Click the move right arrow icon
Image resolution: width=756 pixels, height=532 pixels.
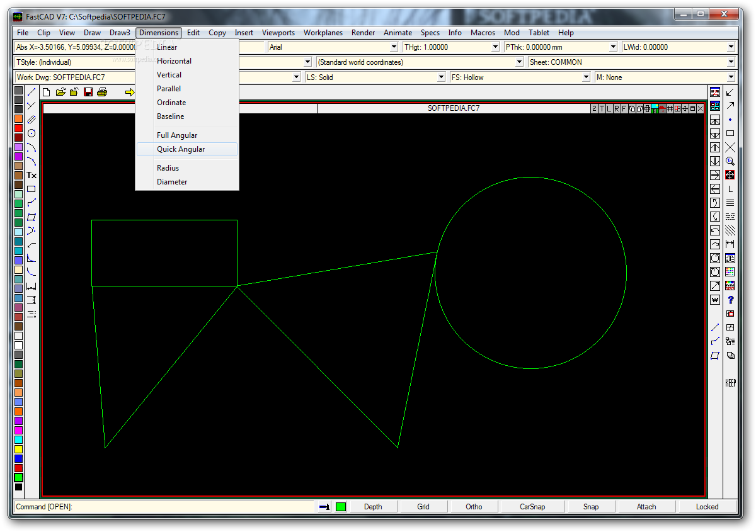[715, 175]
